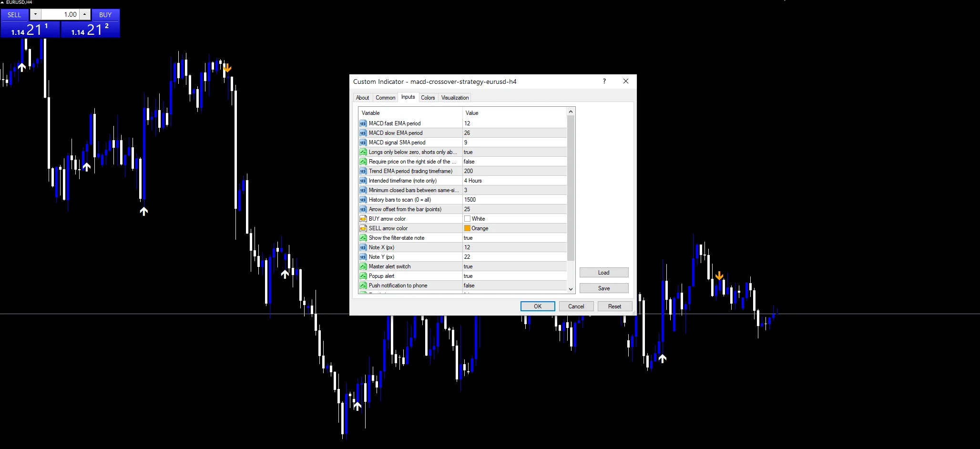
Task: Click the Note Y (px) row icon
Action: click(363, 257)
